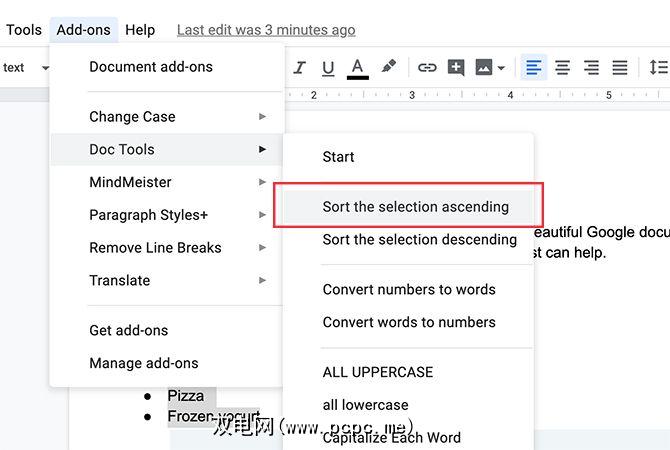Justify the text alignment
Viewport: 670px width, 450px height.
tap(620, 68)
